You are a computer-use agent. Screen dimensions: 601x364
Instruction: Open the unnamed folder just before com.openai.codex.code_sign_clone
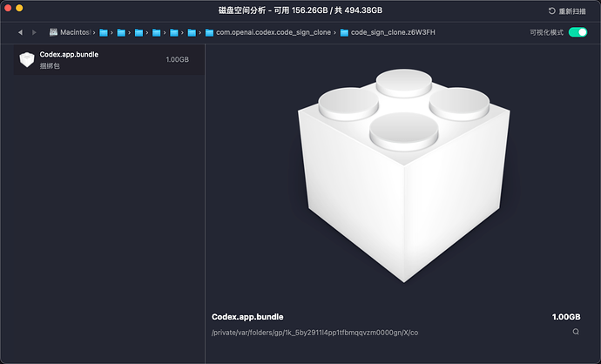click(192, 32)
